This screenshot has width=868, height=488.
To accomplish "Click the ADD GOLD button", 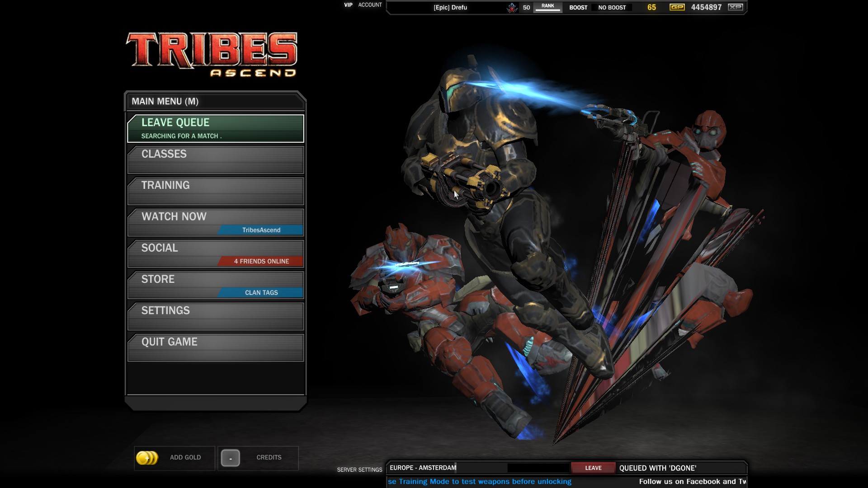I will [x=174, y=457].
